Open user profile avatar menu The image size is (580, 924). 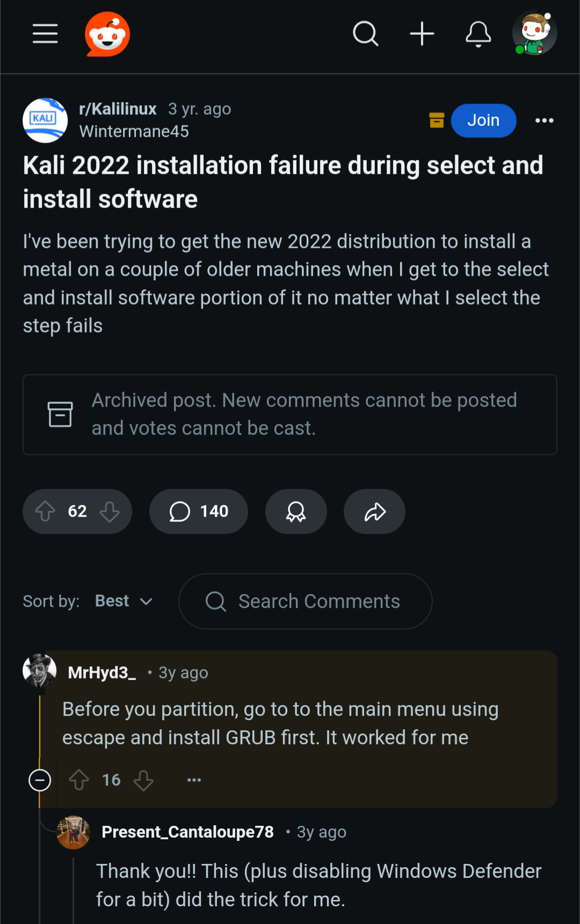click(x=534, y=34)
